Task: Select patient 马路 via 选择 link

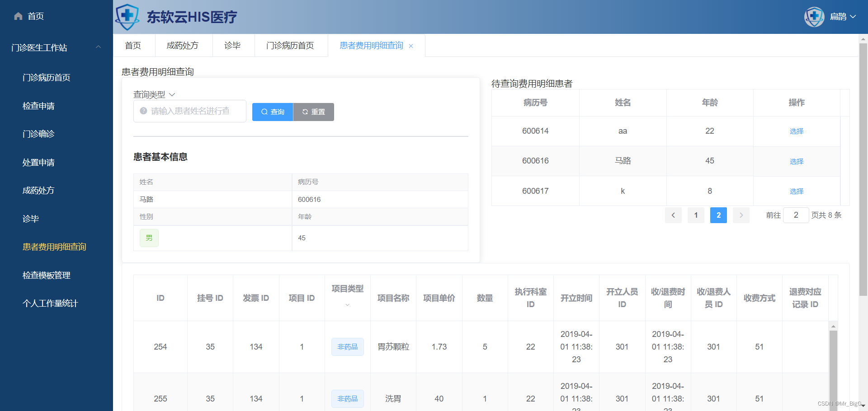Action: [x=797, y=161]
